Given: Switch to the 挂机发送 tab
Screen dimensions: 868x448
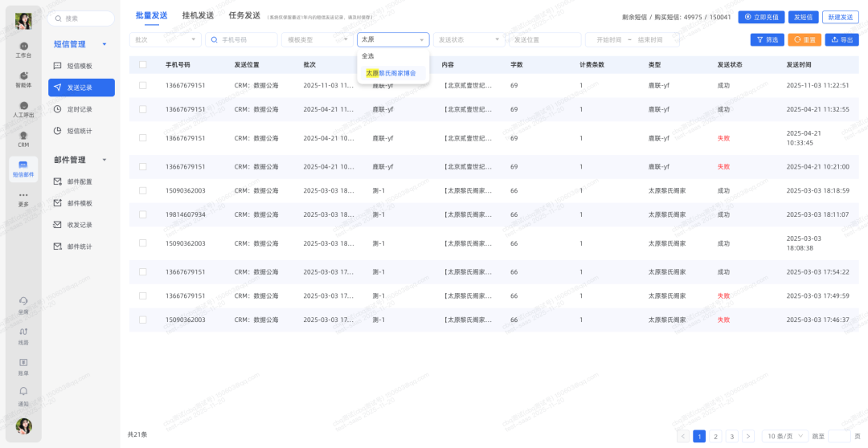Looking at the screenshot, I should tap(198, 15).
